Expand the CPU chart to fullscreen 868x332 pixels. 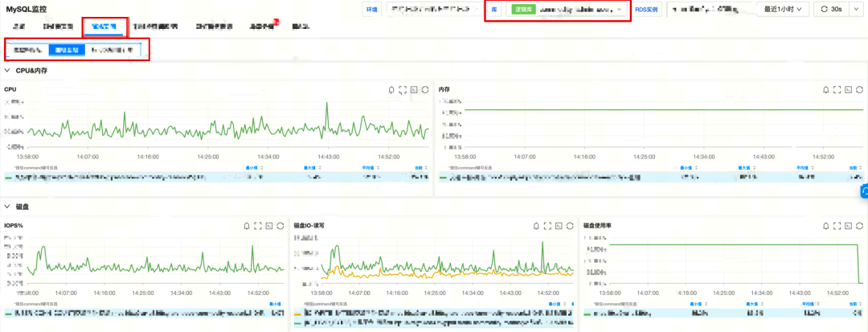403,90
